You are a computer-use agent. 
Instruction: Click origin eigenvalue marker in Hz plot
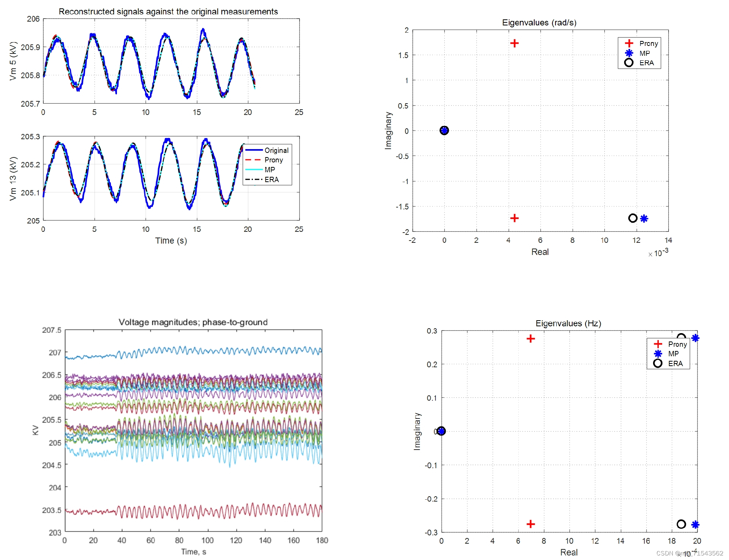click(x=441, y=431)
